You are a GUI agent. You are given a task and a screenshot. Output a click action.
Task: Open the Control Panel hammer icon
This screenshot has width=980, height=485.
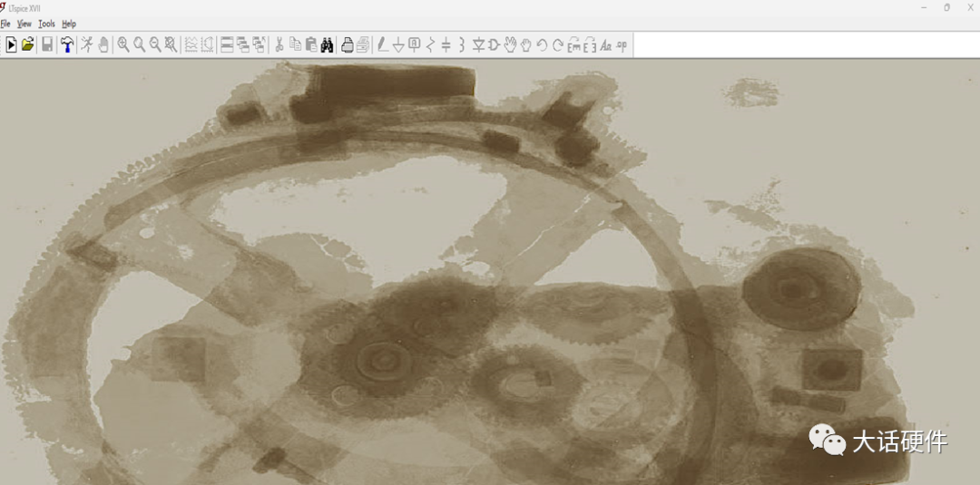click(x=67, y=44)
